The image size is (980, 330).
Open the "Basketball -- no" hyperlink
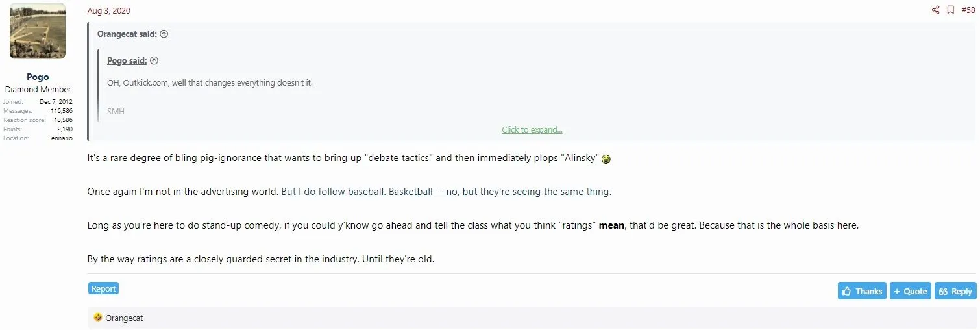pyautogui.click(x=498, y=192)
